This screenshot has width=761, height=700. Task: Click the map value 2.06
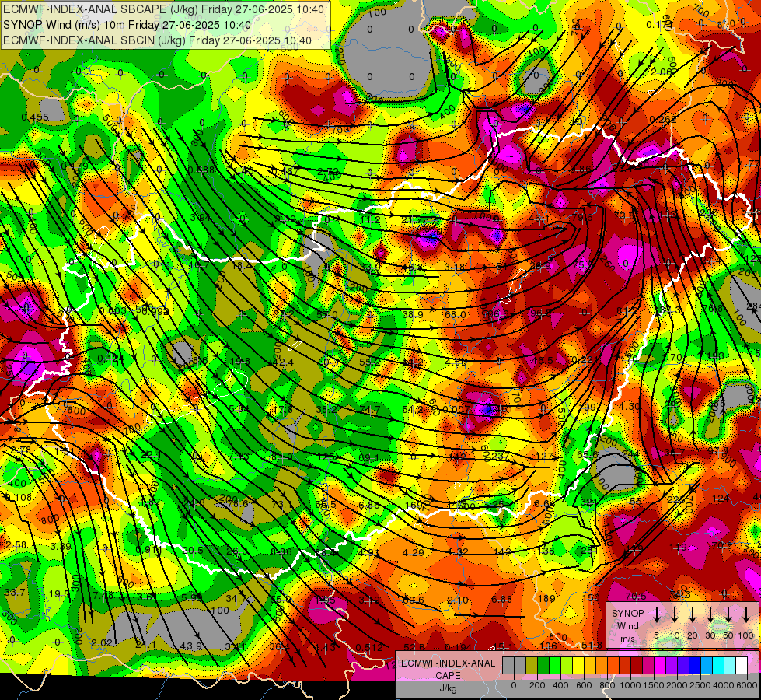[662, 72]
